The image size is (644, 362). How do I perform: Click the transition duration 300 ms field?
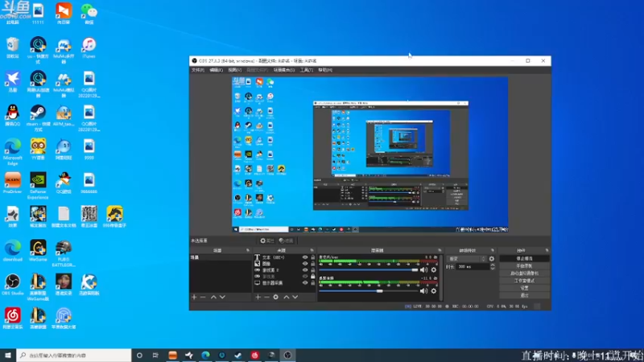(473, 267)
